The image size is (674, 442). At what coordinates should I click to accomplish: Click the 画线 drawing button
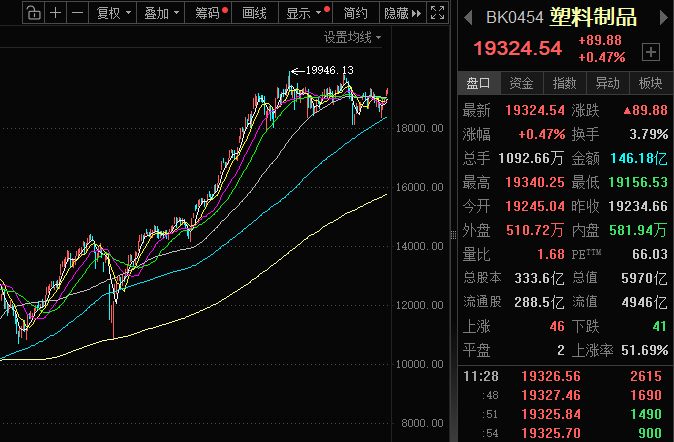click(x=254, y=13)
